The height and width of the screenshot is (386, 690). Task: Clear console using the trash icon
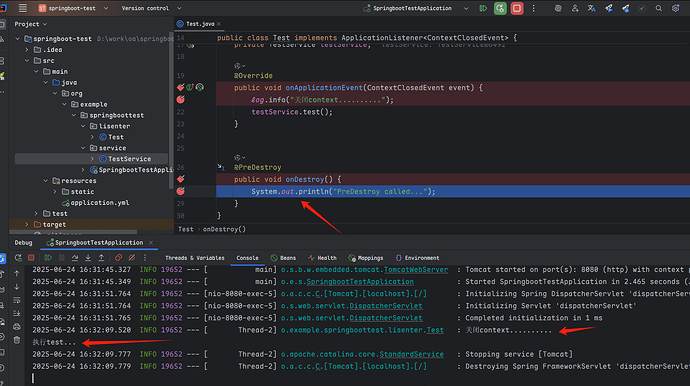coord(17,340)
